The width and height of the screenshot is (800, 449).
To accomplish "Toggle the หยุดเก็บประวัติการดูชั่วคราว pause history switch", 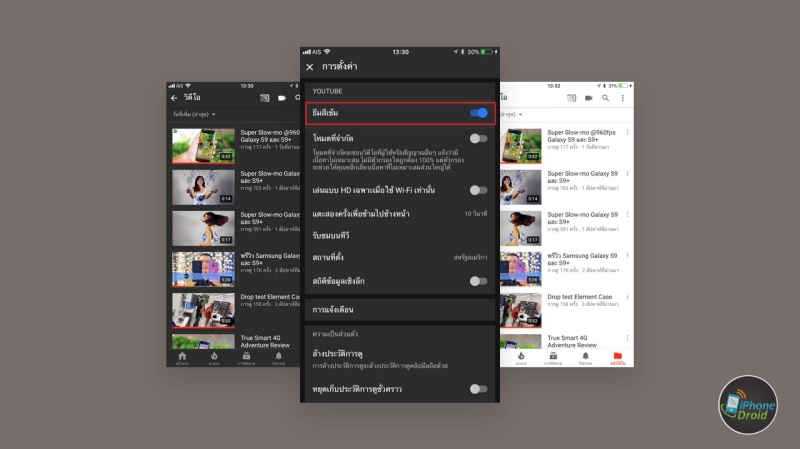I will 479,389.
